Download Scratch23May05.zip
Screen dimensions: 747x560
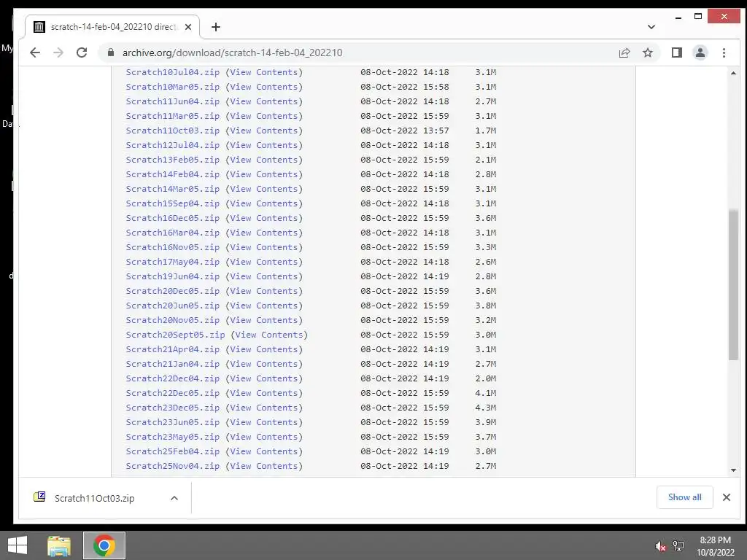(x=172, y=437)
